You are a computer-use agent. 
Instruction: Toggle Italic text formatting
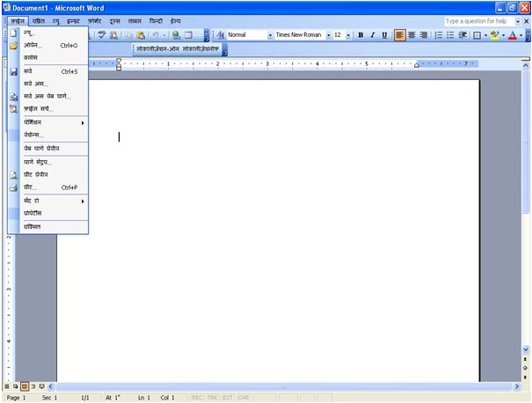(x=372, y=35)
